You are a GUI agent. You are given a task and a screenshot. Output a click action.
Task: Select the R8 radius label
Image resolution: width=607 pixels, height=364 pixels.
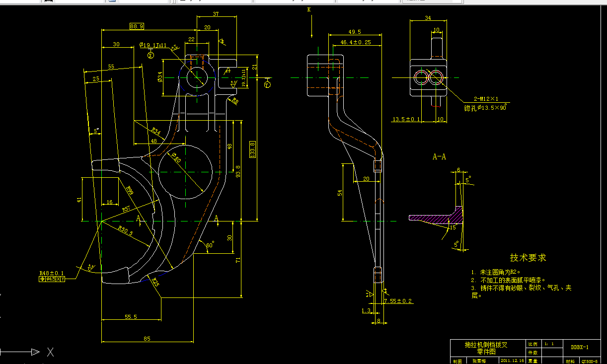[234, 101]
